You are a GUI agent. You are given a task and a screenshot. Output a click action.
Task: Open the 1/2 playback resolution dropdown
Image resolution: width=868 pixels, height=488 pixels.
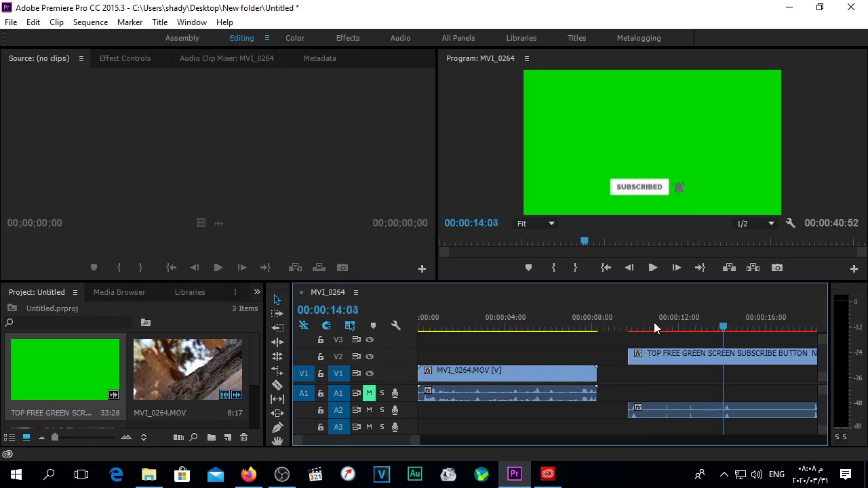coord(755,223)
